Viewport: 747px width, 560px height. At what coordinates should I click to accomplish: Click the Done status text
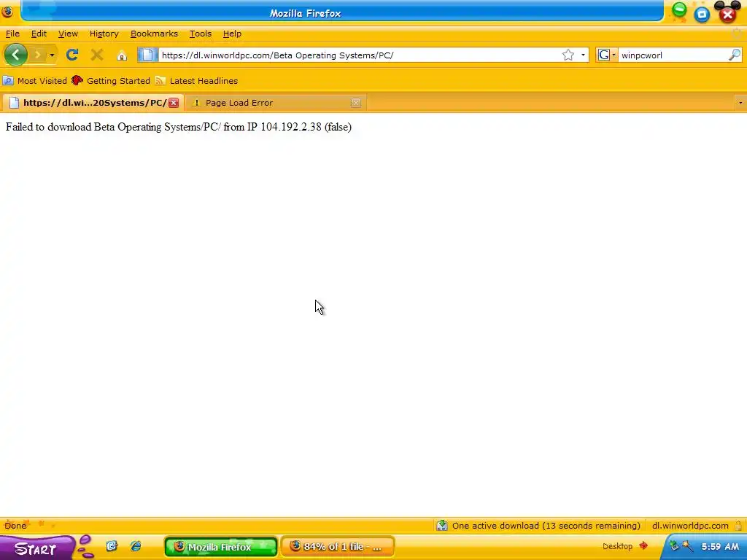pyautogui.click(x=15, y=526)
